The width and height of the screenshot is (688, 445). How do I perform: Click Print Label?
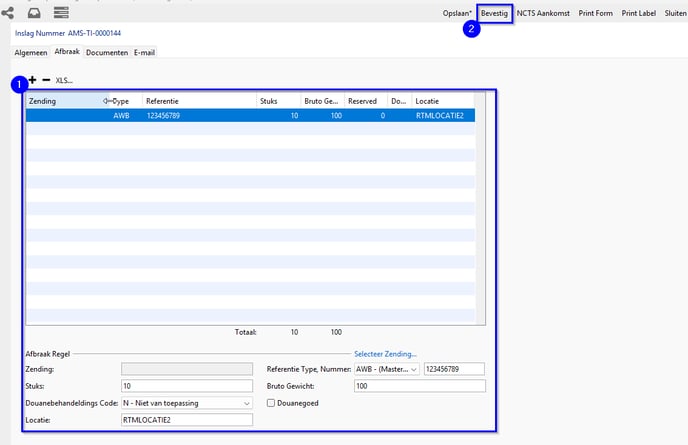(x=638, y=13)
